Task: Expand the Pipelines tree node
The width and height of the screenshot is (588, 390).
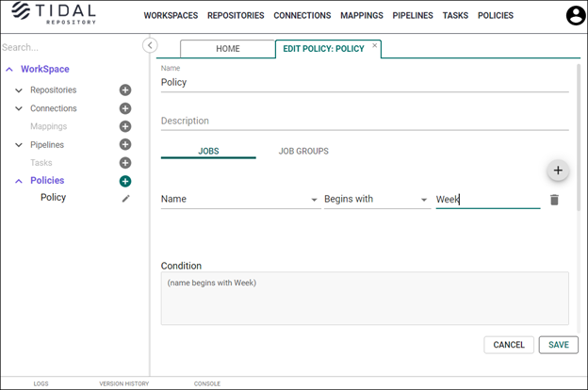Action: (19, 145)
